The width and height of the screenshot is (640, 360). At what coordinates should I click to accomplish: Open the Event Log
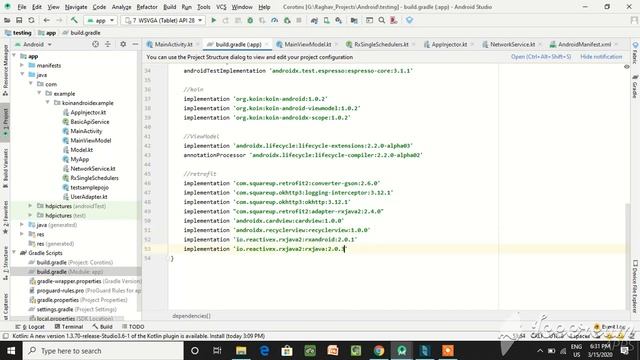(611, 327)
